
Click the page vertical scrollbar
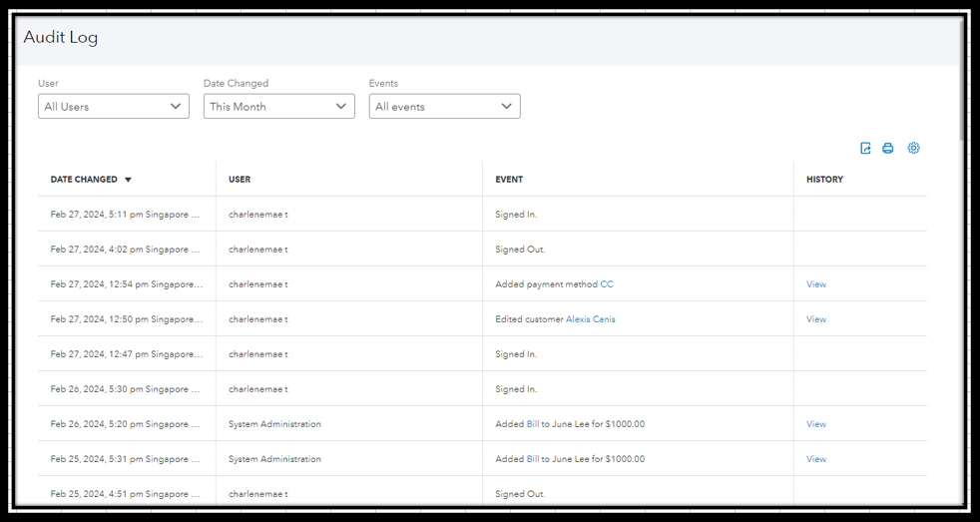(962, 81)
